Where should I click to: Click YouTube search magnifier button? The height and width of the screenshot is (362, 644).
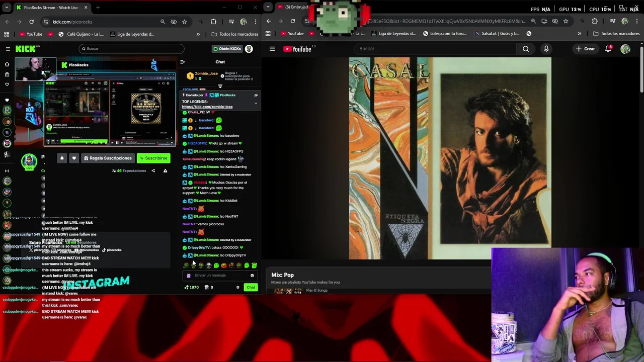click(526, 49)
